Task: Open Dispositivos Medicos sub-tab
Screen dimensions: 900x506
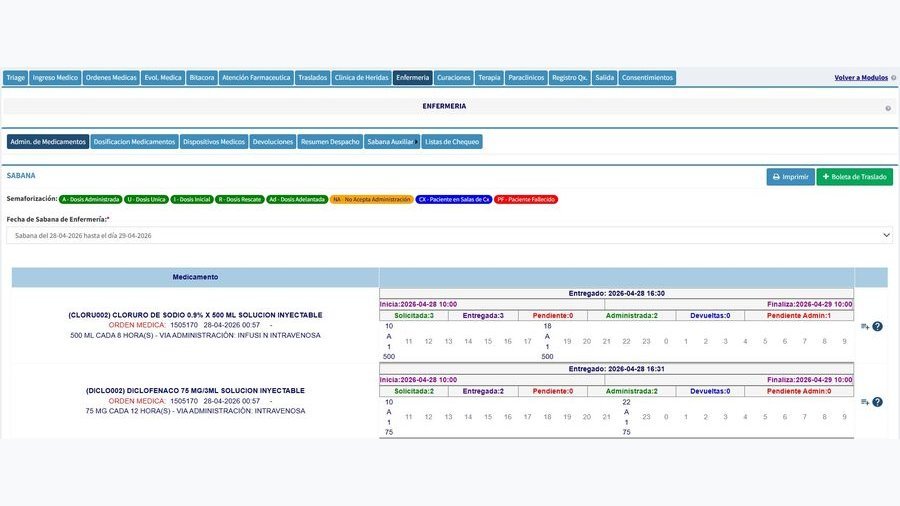Action: coord(214,142)
